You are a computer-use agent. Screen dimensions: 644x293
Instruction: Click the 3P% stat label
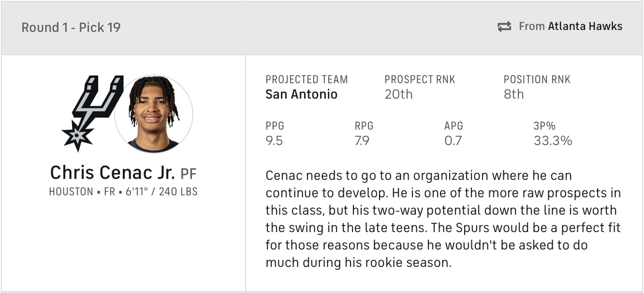tap(544, 126)
